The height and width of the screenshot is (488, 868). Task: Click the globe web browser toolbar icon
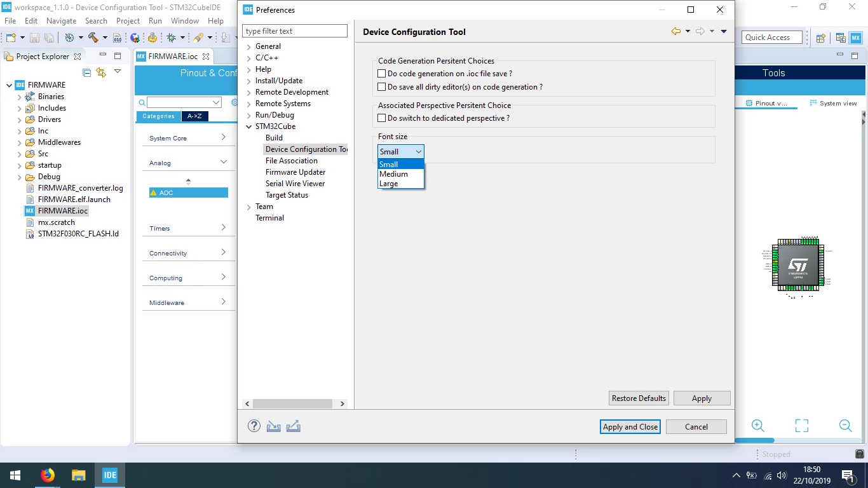coord(135,37)
